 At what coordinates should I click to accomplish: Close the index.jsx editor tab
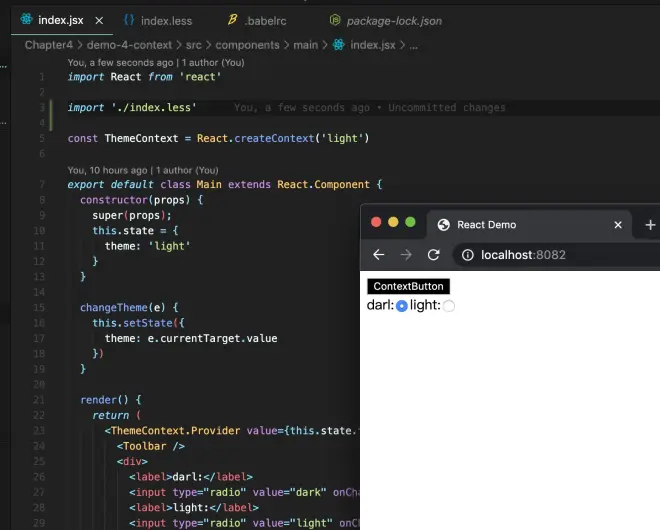(99, 20)
